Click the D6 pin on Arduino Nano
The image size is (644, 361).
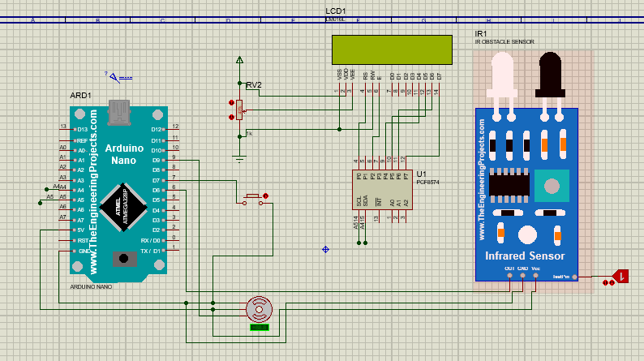point(170,190)
